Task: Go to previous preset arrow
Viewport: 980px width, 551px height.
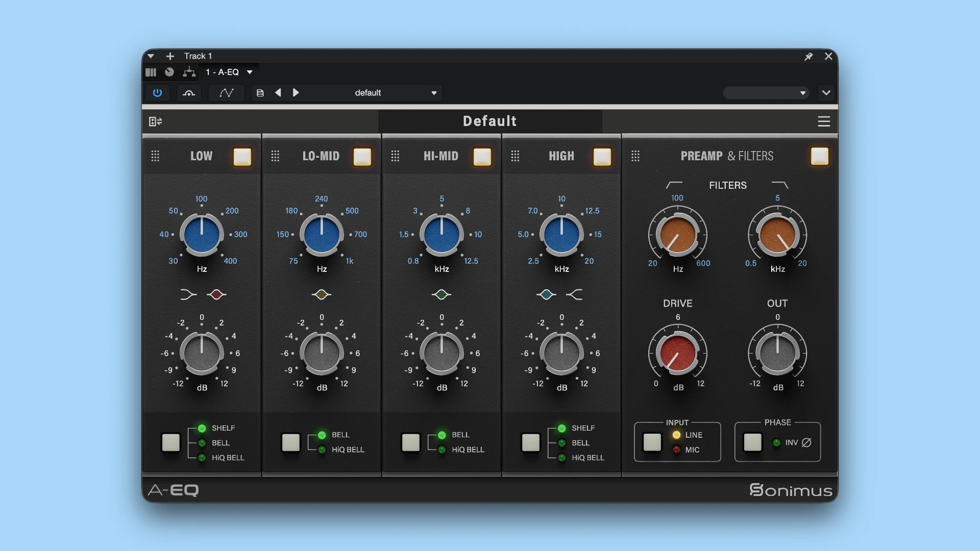Action: [x=278, y=93]
